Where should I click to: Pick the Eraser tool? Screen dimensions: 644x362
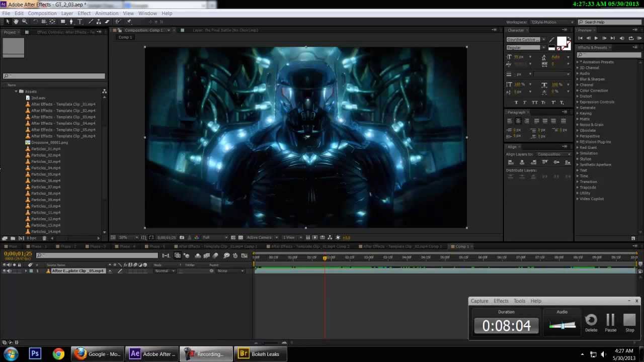tap(107, 22)
